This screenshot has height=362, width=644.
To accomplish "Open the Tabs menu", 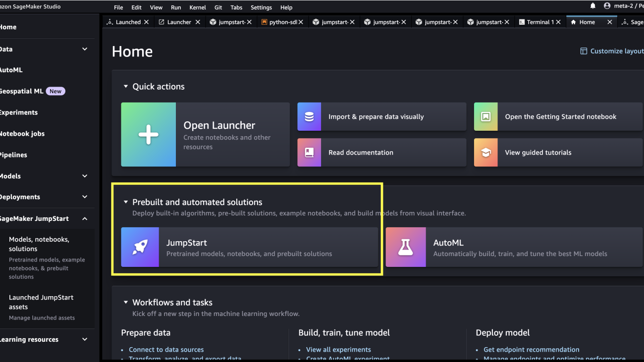I will [236, 7].
